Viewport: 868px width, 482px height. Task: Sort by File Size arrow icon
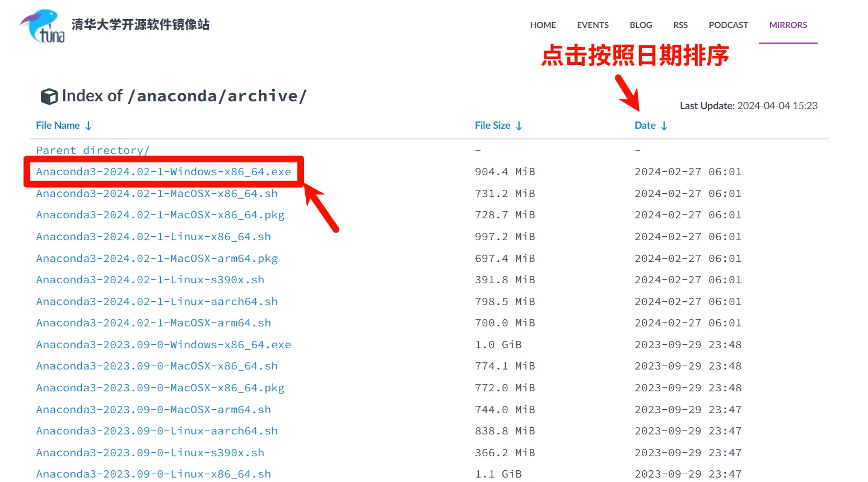pos(519,126)
